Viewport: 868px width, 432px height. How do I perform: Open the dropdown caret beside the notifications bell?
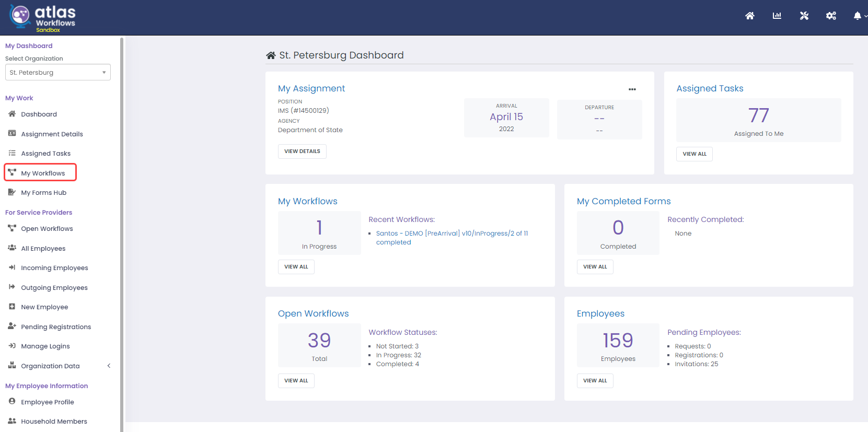click(x=865, y=16)
